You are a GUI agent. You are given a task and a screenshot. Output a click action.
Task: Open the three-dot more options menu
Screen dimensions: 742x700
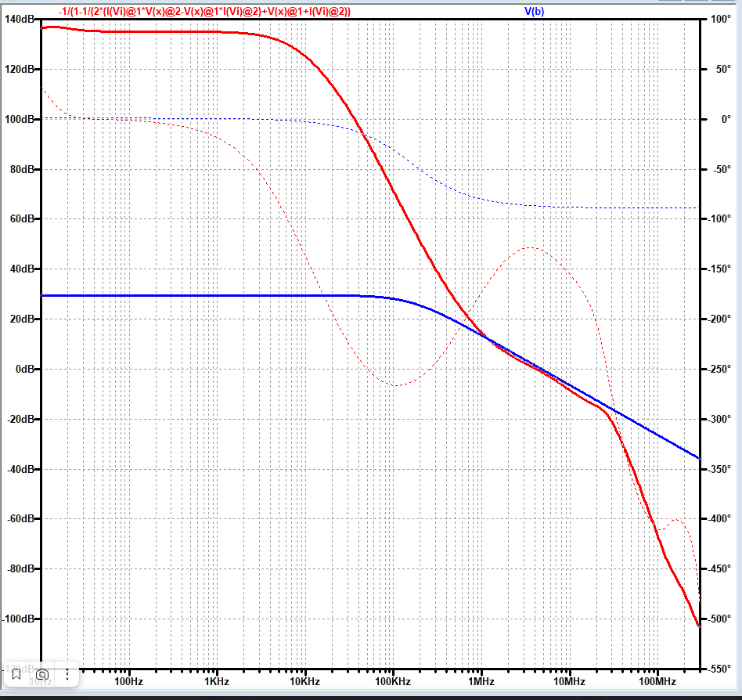pos(67,674)
